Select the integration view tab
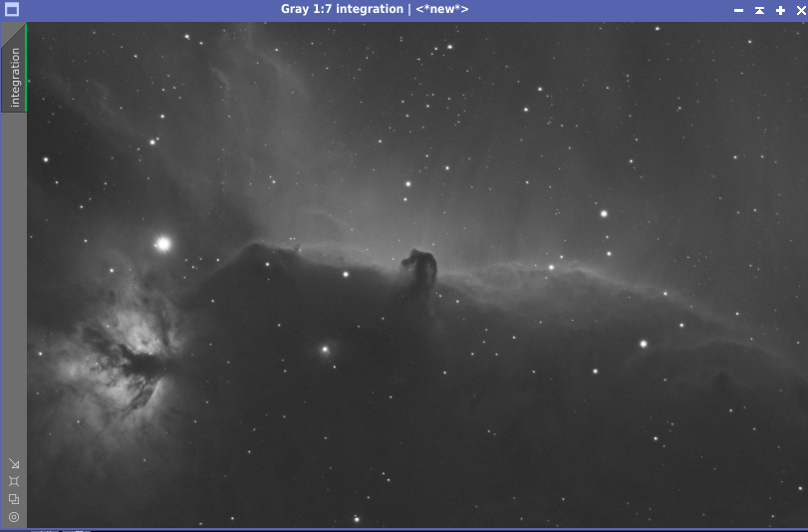This screenshot has height=532, width=808. pyautogui.click(x=14, y=68)
